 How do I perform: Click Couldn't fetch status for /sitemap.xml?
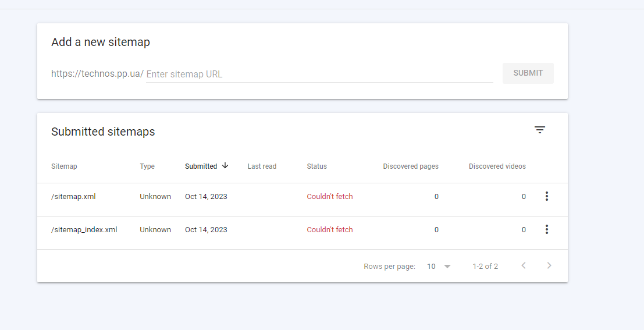point(330,197)
